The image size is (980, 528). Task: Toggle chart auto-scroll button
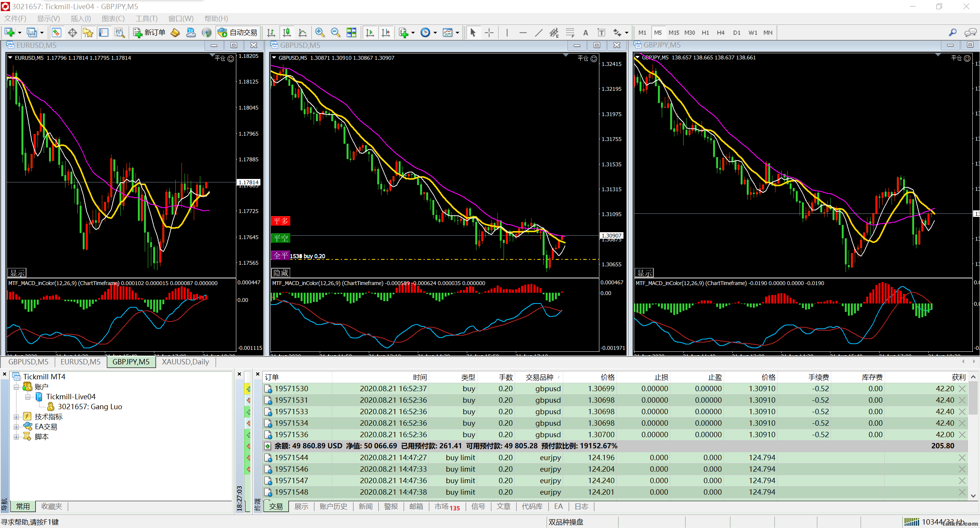370,33
